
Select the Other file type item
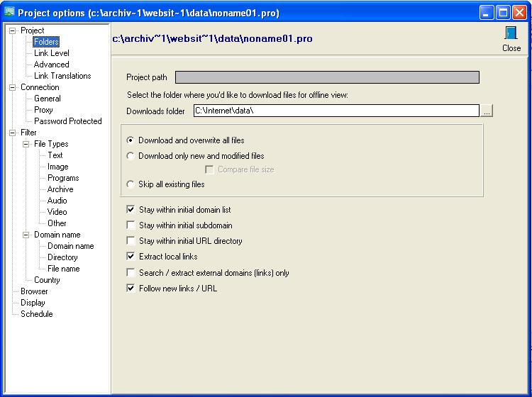[57, 223]
